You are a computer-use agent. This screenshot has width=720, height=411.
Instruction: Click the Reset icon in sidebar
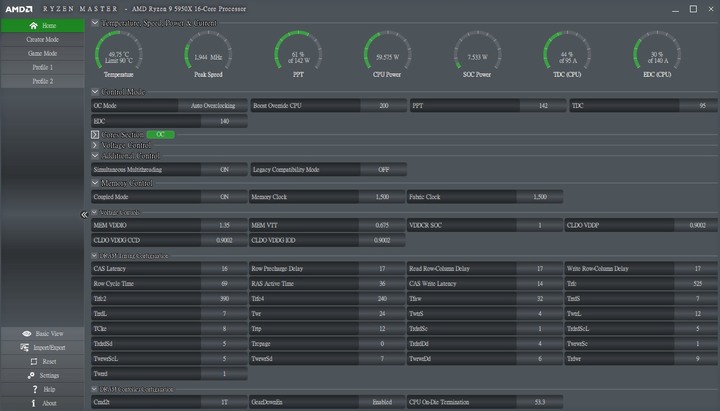(34, 361)
